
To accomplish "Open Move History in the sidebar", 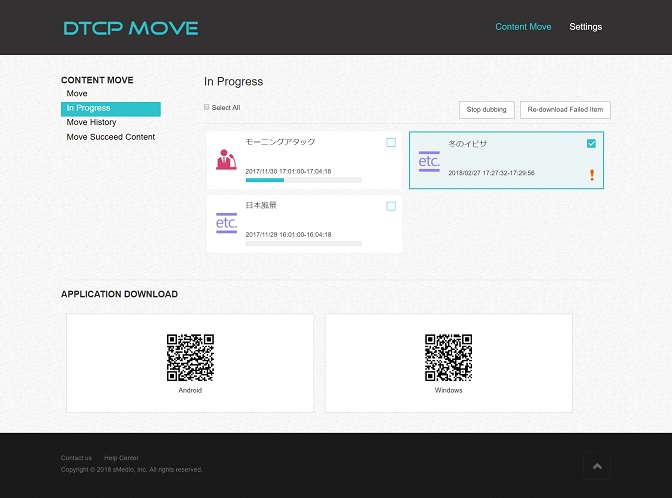I will [x=91, y=122].
